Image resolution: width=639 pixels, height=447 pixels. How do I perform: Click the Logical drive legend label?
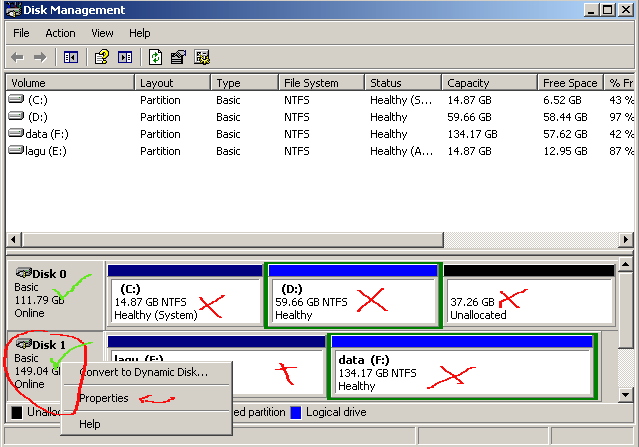pyautogui.click(x=336, y=412)
